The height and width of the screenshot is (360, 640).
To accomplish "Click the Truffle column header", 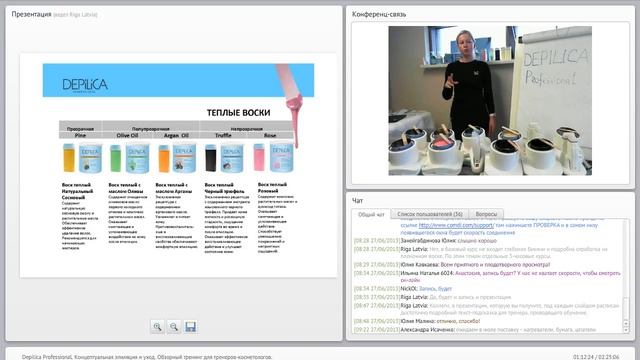I will pos(223,135).
